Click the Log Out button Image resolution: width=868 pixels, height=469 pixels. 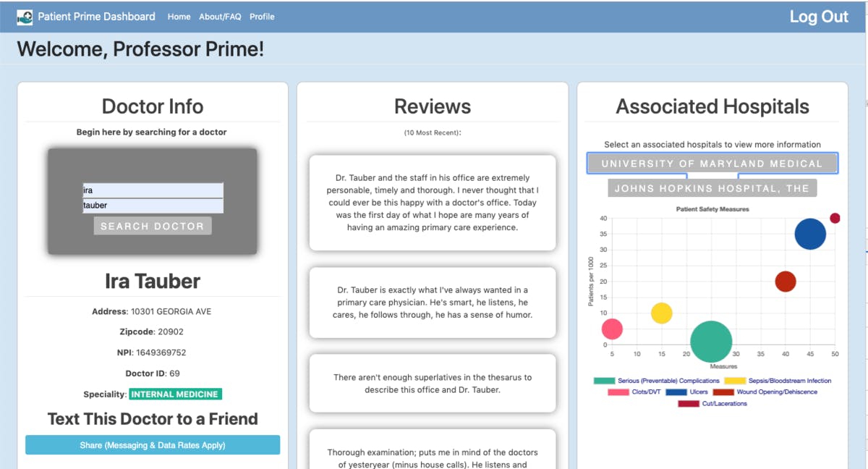[x=819, y=16]
